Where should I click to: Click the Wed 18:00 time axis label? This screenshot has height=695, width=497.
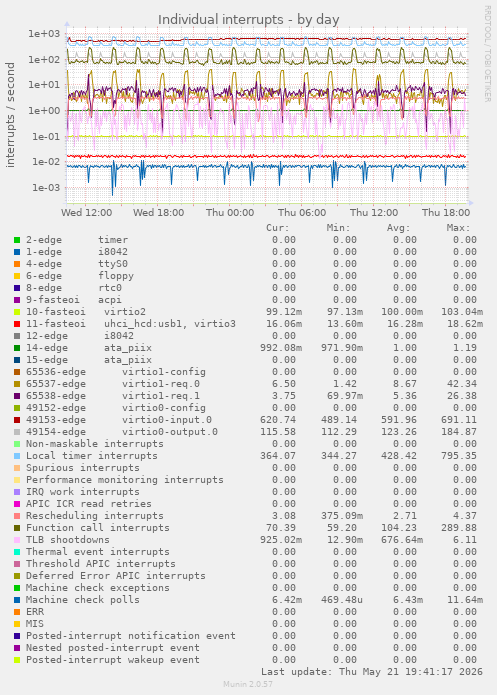tap(158, 213)
